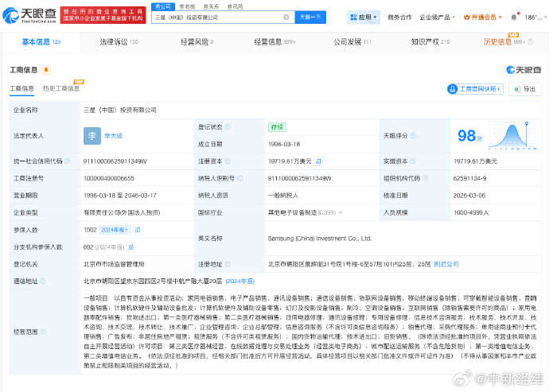
Task: Click the approval date 2026-03-06
Action: [469, 196]
